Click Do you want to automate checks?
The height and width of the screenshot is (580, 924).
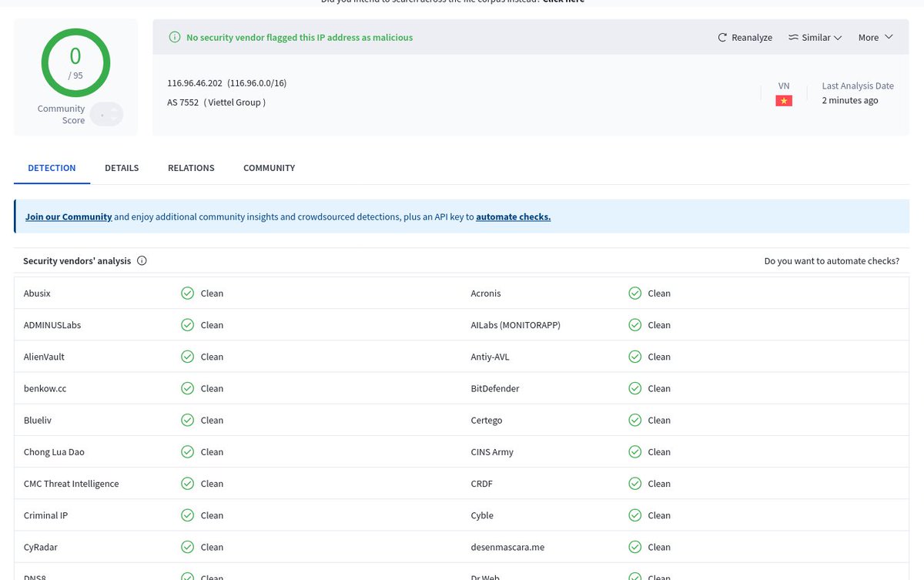832,261
